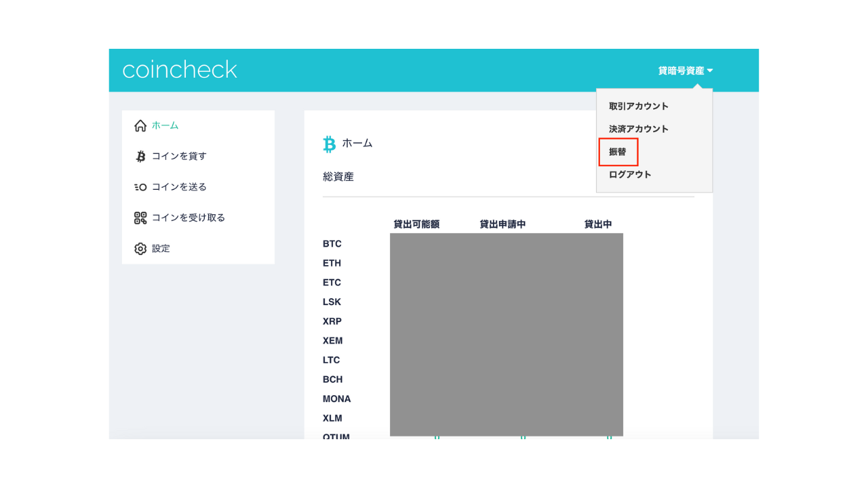Click the QR code icon beside コインを受け取る
868x488 pixels.
click(x=140, y=218)
